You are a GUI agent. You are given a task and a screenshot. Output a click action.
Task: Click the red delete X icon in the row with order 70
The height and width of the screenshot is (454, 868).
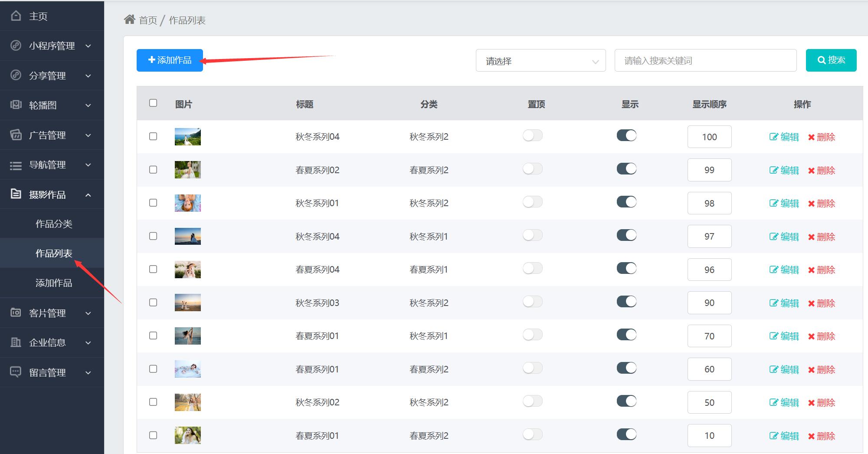pyautogui.click(x=811, y=336)
